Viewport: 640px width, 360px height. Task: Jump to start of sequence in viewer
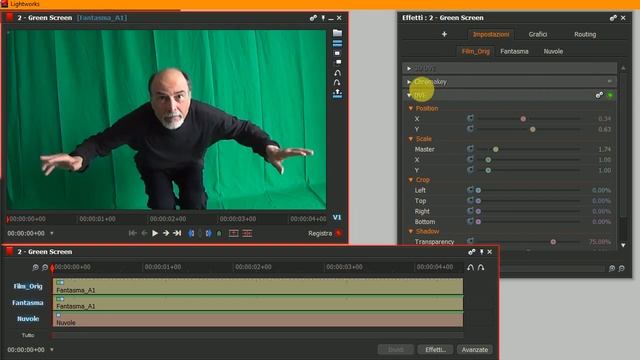(x=132, y=233)
